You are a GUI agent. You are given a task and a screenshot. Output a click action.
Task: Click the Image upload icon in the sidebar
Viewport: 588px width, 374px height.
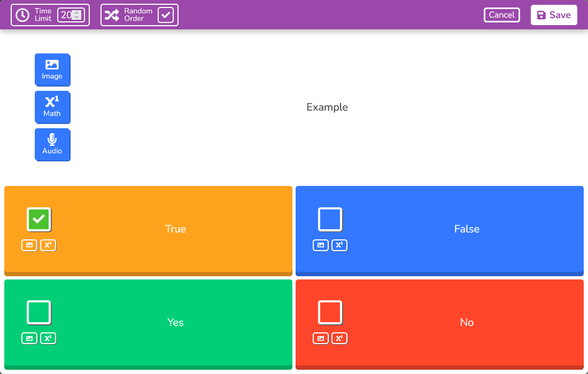[x=52, y=69]
